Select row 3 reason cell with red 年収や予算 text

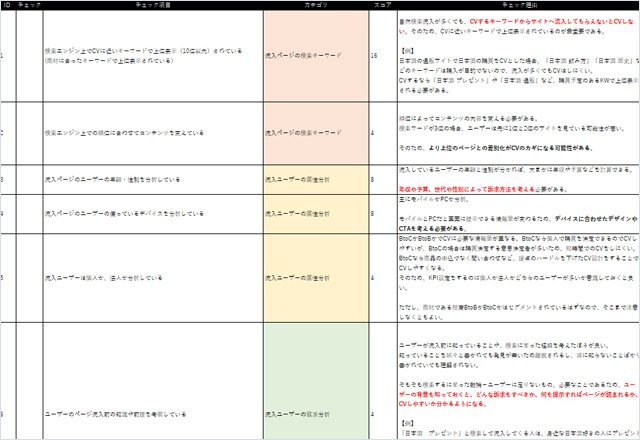(x=519, y=180)
